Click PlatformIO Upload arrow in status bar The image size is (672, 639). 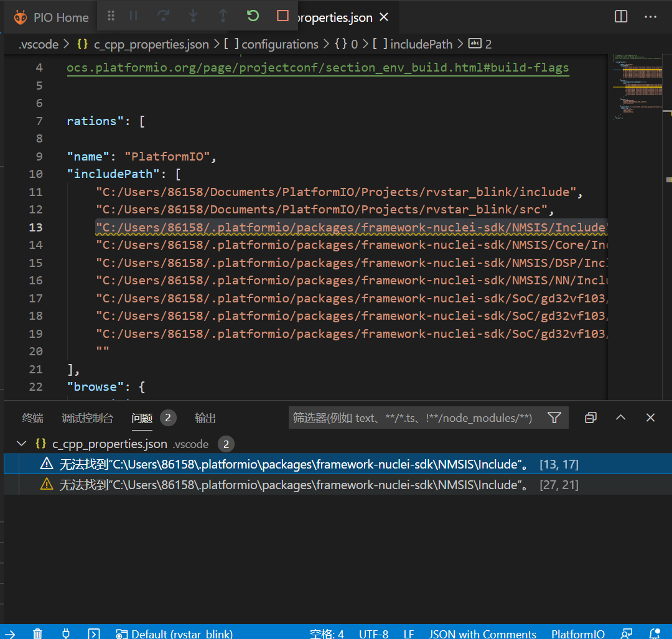[x=10, y=633]
